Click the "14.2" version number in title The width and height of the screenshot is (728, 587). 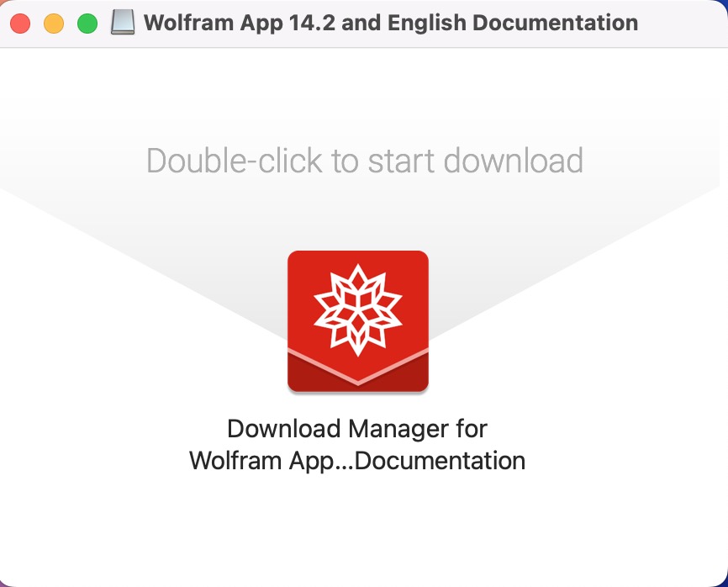311,23
